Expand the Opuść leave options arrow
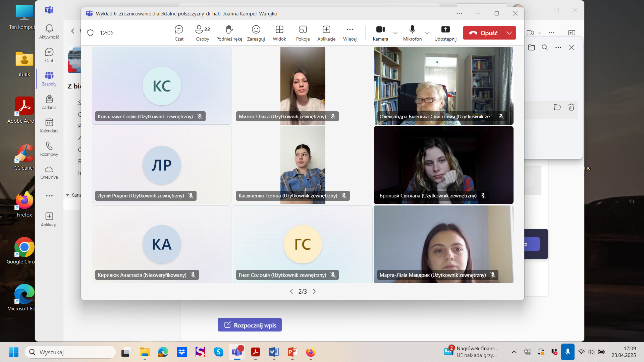 coord(509,33)
